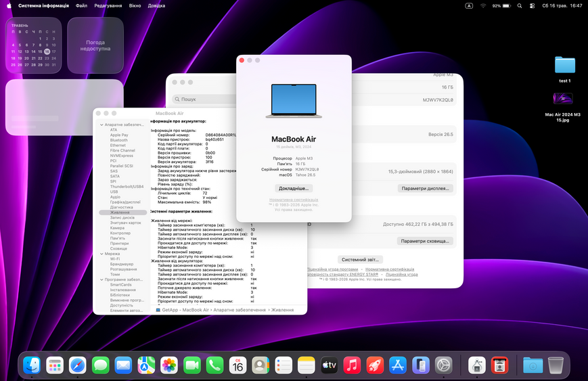This screenshot has height=381, width=588.
Task: Open iPhone Mirroring in the Dock
Action: coord(421,365)
